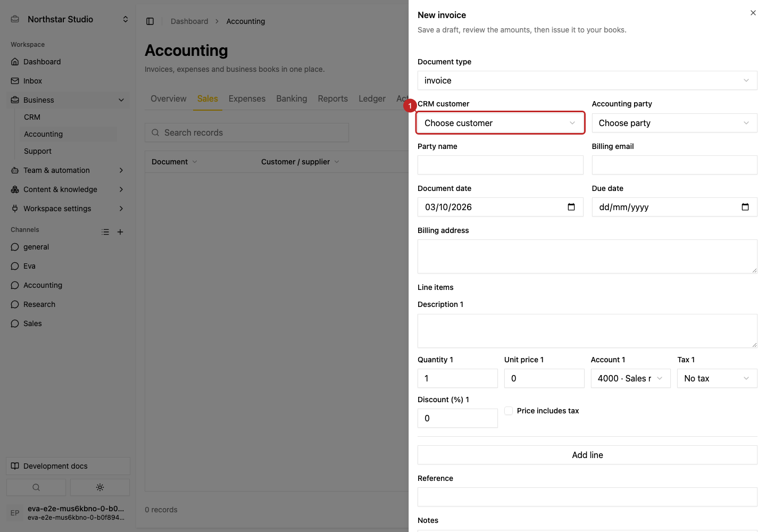This screenshot has width=766, height=532.
Task: Click the Development docs book icon
Action: coord(15,466)
